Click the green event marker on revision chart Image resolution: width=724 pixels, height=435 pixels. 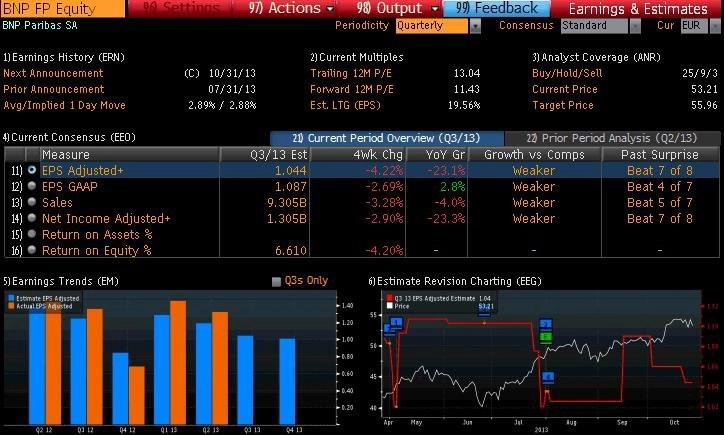pyautogui.click(x=546, y=337)
